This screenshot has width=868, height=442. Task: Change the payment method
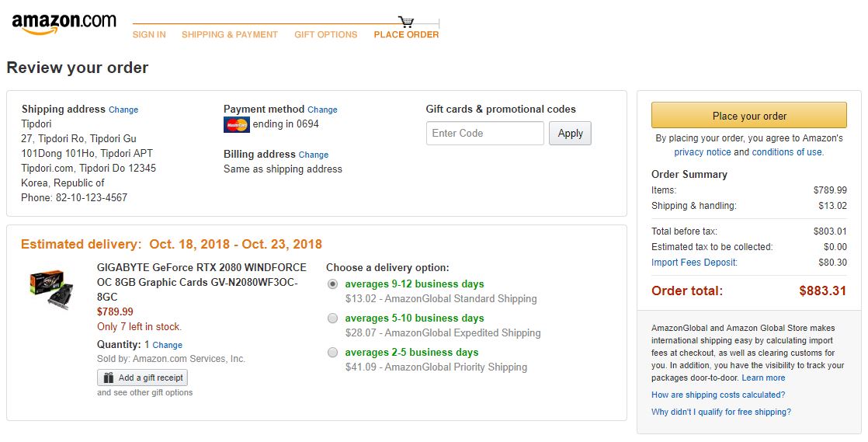(322, 110)
